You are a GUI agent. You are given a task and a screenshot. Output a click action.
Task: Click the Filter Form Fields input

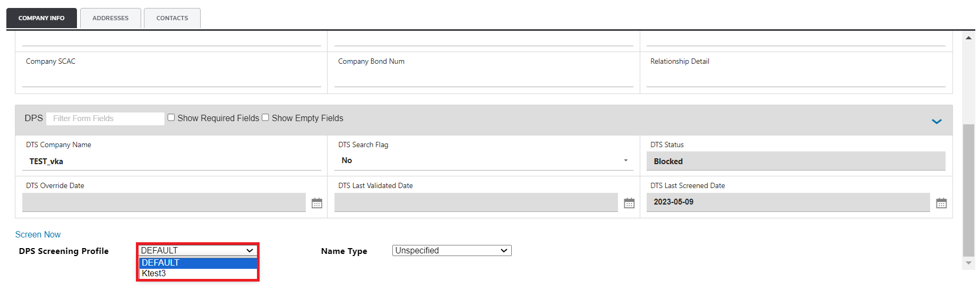pyautogui.click(x=105, y=118)
